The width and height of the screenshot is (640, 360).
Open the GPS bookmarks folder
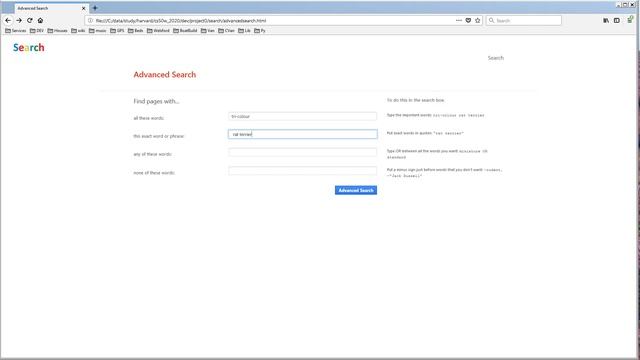(x=117, y=31)
